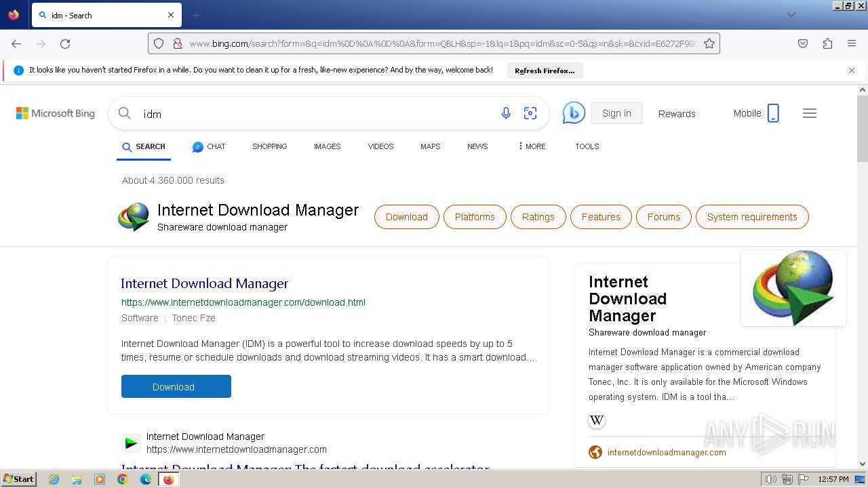868x488 pixels.
Task: Click the Refresh Firefox button
Action: pyautogui.click(x=545, y=70)
